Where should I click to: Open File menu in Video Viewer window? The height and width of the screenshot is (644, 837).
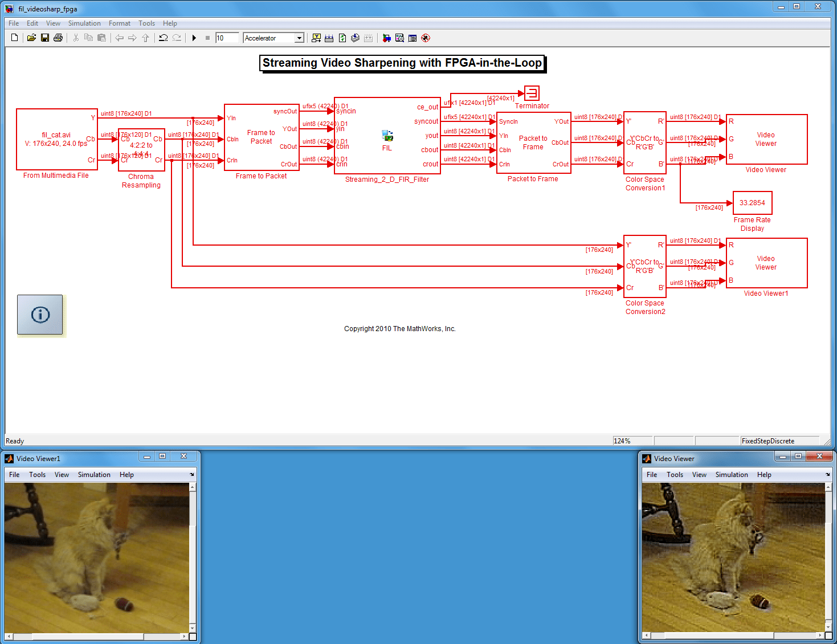[652, 475]
